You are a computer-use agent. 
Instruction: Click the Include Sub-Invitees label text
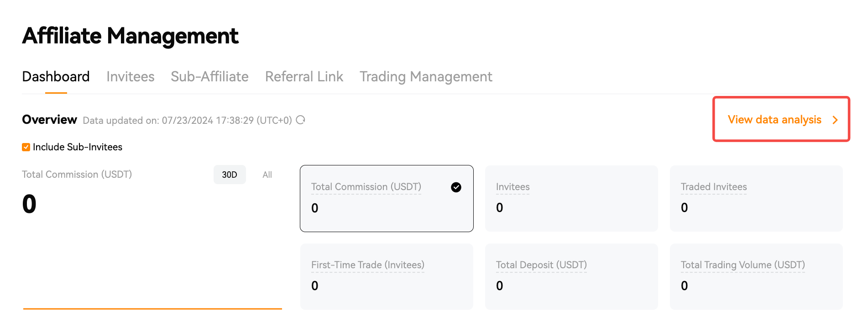pos(78,147)
